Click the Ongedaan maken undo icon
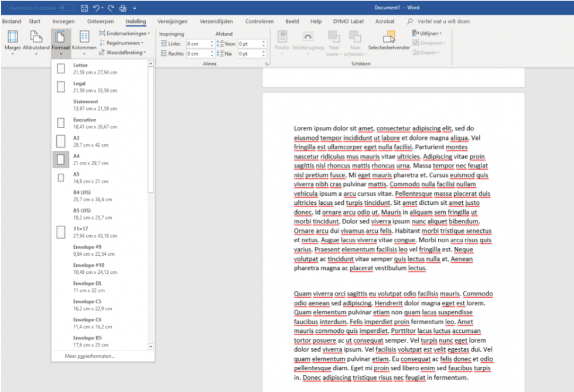The width and height of the screenshot is (574, 392). coord(97,7)
